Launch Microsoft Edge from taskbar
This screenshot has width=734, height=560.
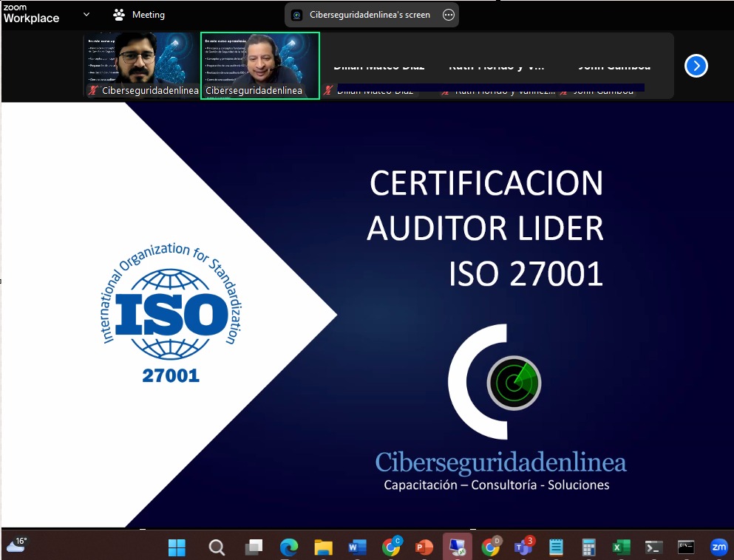289,547
